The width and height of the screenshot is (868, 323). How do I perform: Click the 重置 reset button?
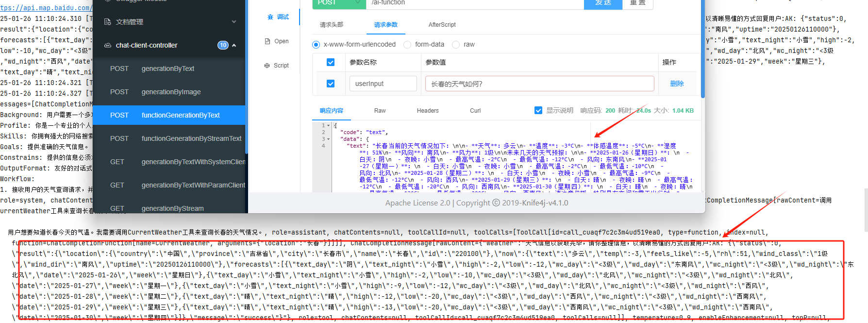(x=637, y=3)
